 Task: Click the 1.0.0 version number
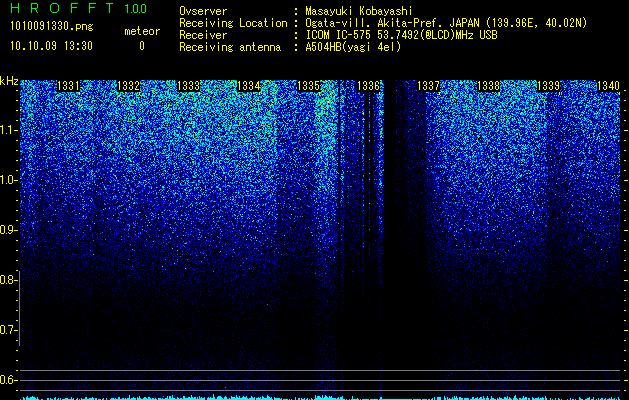tap(136, 9)
